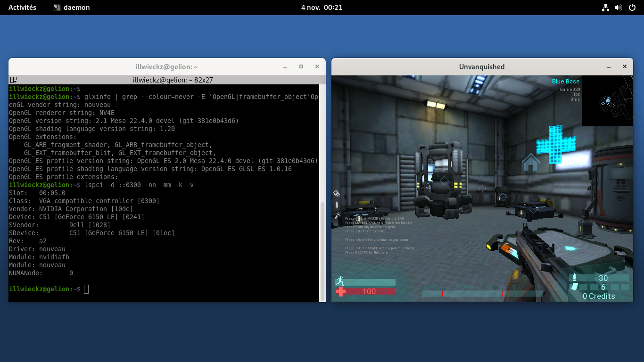Click the 0 Credits label
Screen dimensions: 644x362
(x=599, y=296)
